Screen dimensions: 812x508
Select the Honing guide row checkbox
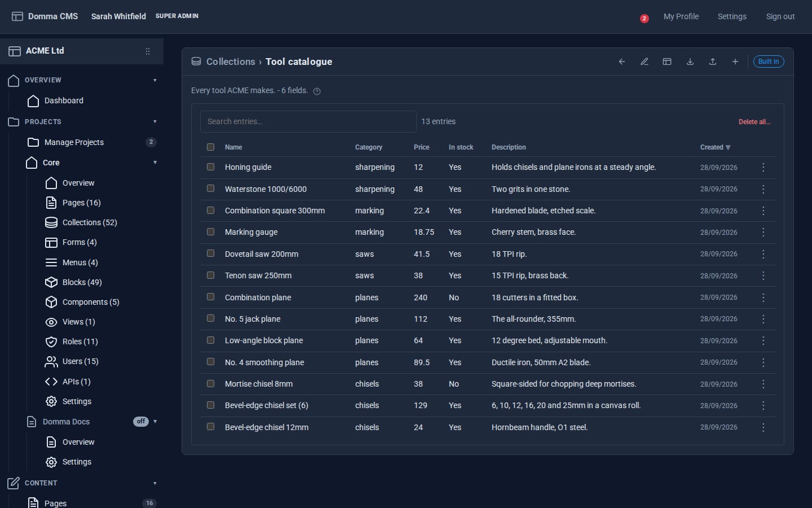(x=211, y=167)
